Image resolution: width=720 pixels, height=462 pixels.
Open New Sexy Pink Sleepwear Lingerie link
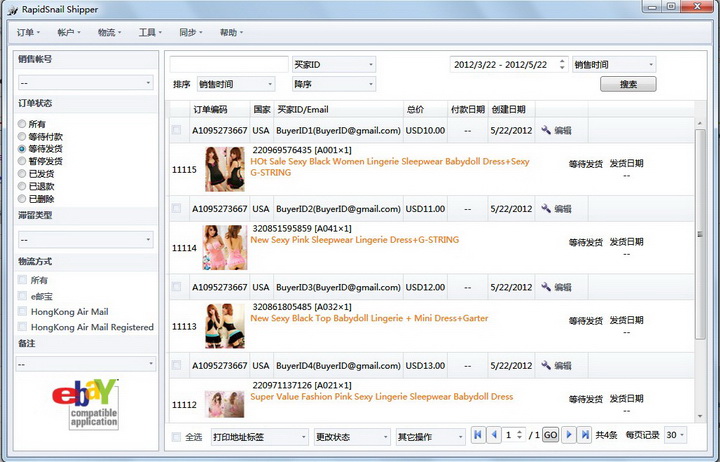click(x=354, y=239)
